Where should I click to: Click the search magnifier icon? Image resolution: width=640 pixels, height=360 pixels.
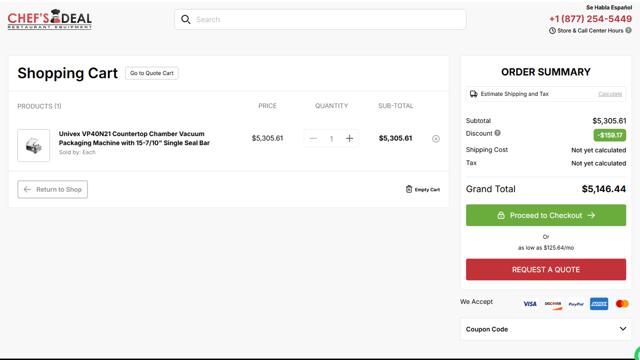coord(186,20)
